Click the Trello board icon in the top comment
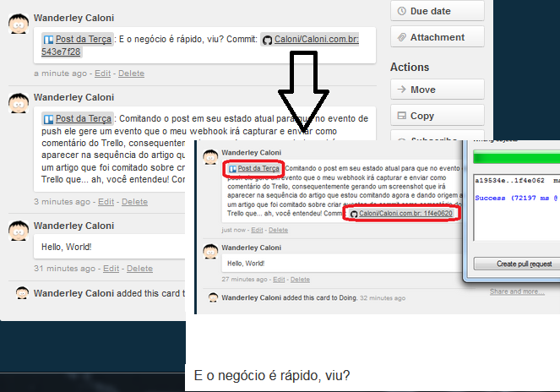Viewport: 560px width, 392px height. point(48,40)
